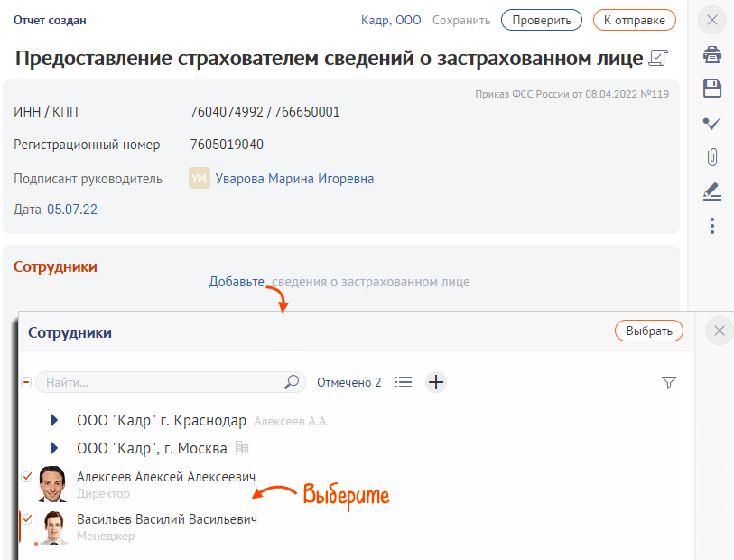The image size is (734, 560).
Task: Click Васильев Василий Васильевич photo
Action: (x=53, y=527)
